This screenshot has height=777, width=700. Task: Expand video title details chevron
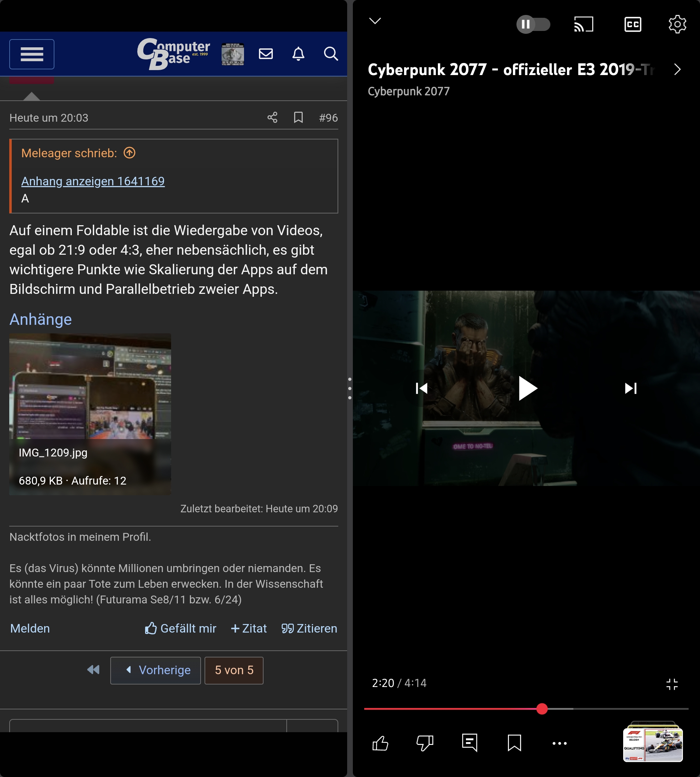click(677, 70)
